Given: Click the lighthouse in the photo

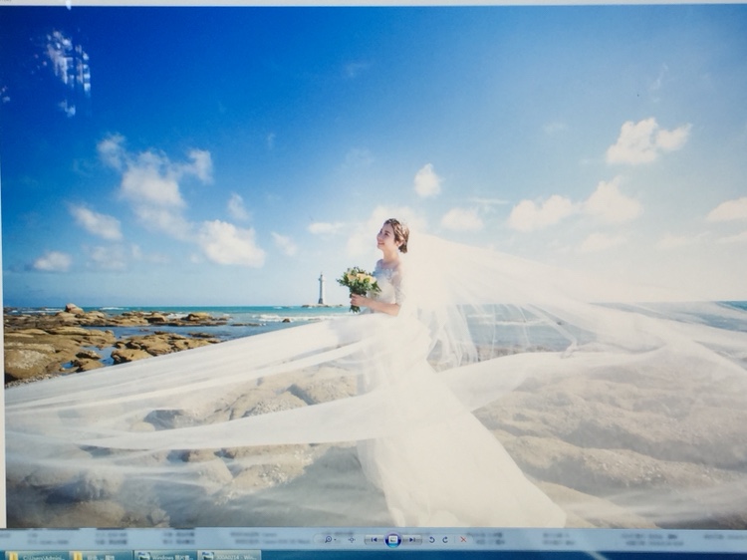Looking at the screenshot, I should coord(321,289).
